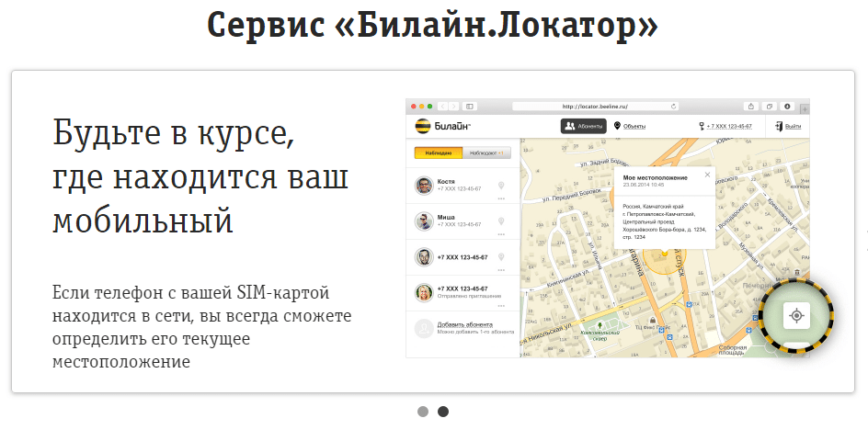Toggle the browser sidebar button
This screenshot has width=868, height=441.
click(470, 107)
